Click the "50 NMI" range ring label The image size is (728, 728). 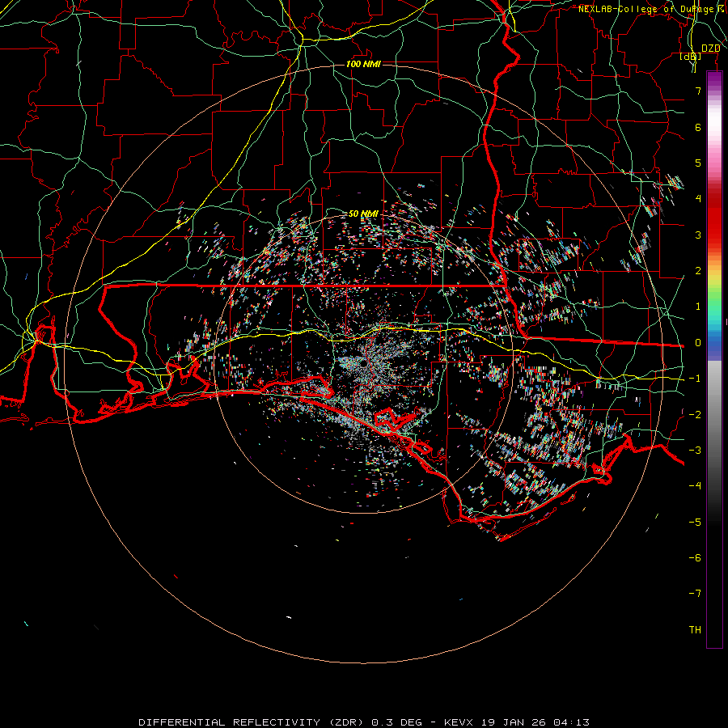pos(363,214)
